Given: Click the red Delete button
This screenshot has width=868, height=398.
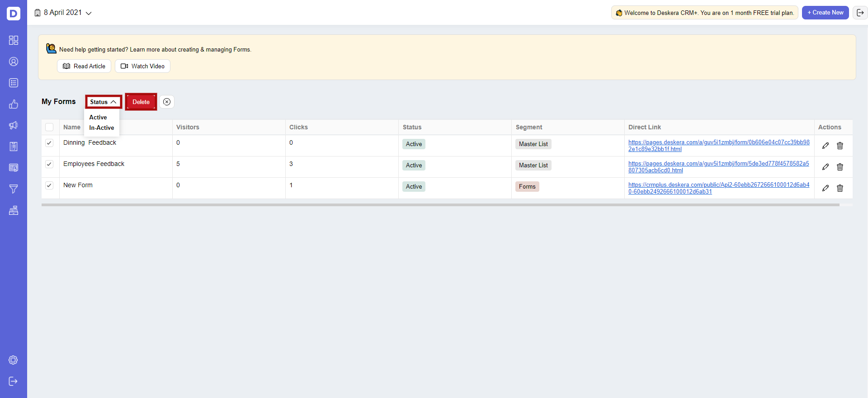Looking at the screenshot, I should pyautogui.click(x=141, y=102).
